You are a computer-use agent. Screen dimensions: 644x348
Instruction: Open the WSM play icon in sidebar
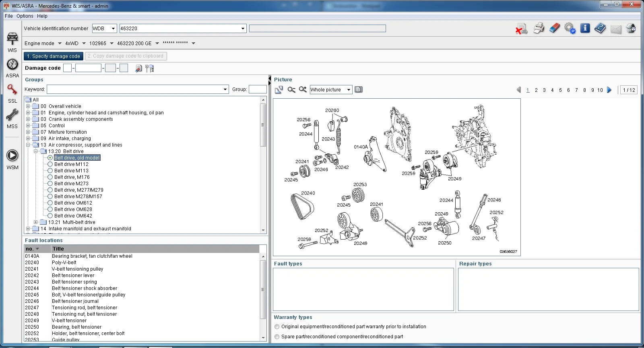click(x=12, y=155)
